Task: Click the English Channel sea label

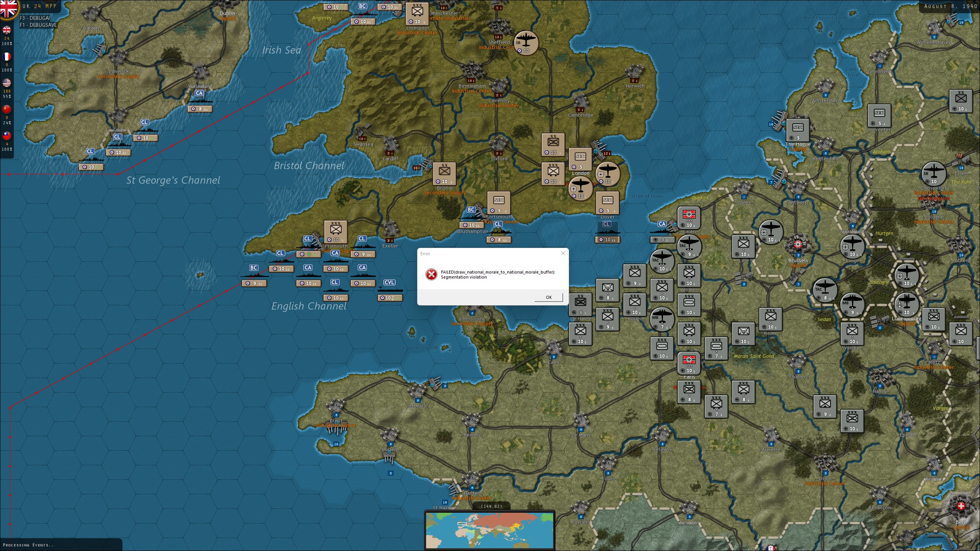Action: point(309,306)
